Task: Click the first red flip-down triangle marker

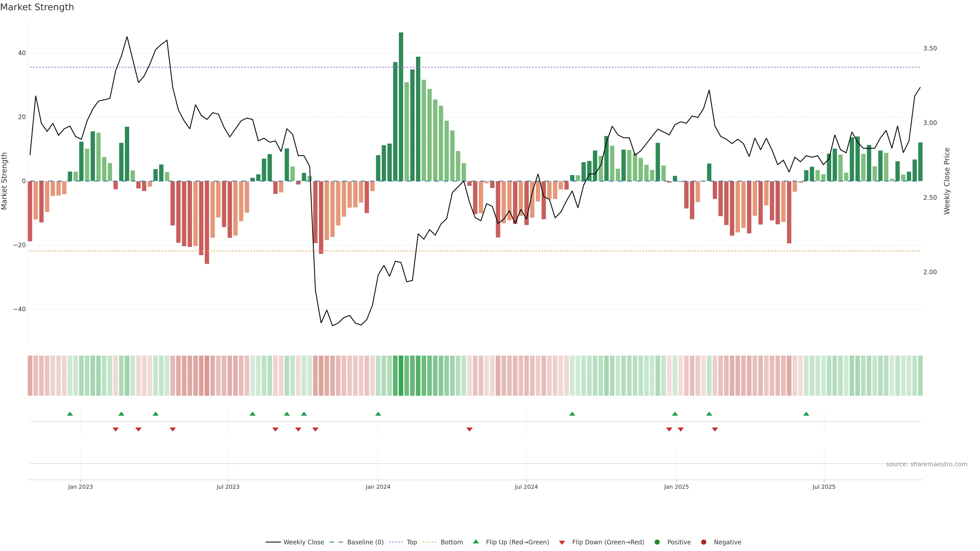Action: pyautogui.click(x=116, y=429)
